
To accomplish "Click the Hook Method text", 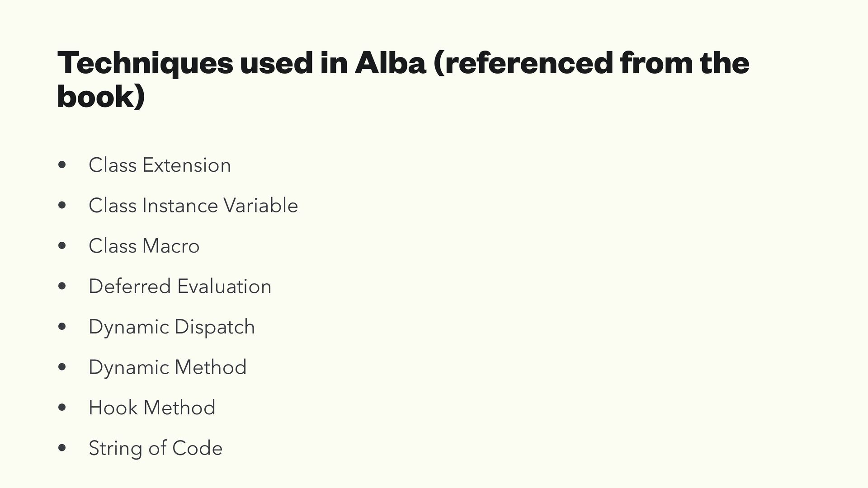I will (x=152, y=408).
